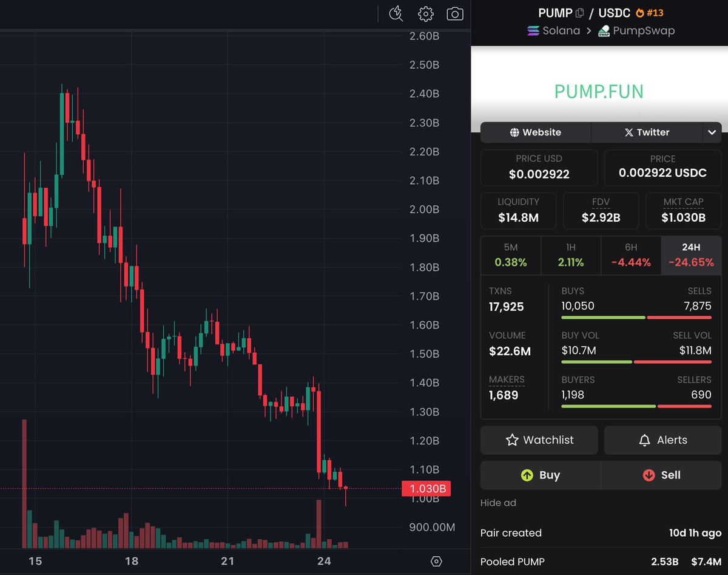Click the 900.00M price axis label
The width and height of the screenshot is (728, 575).
click(432, 528)
